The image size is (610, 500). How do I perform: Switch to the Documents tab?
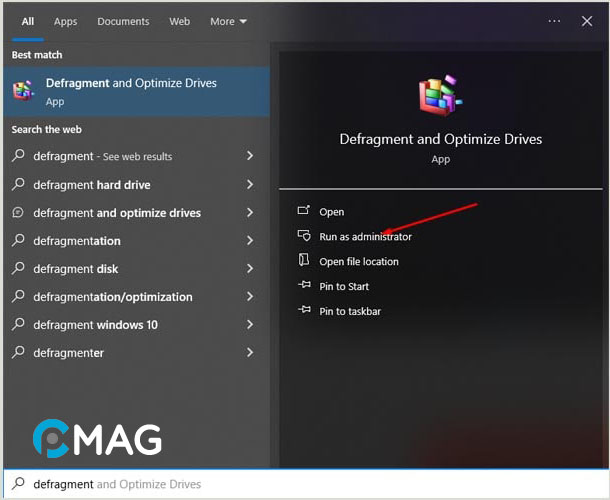click(123, 21)
